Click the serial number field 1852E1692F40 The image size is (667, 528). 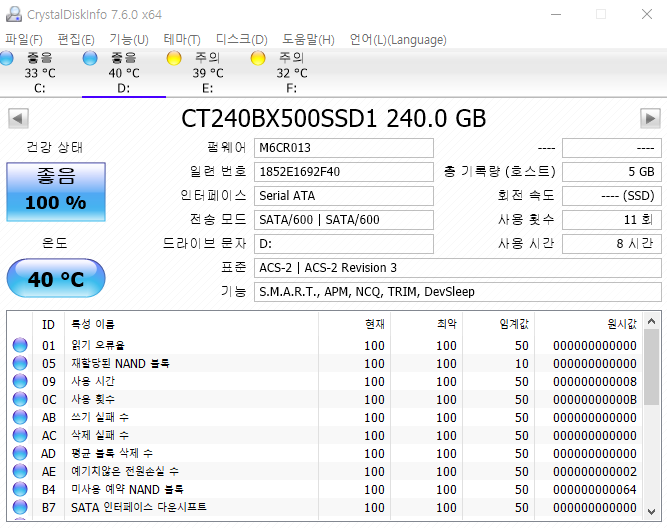(x=344, y=172)
